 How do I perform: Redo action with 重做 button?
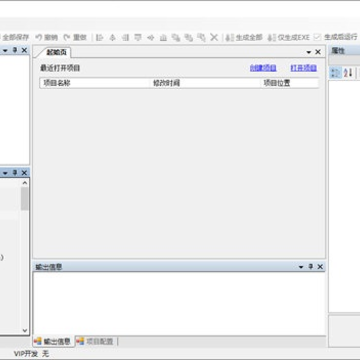(75, 37)
